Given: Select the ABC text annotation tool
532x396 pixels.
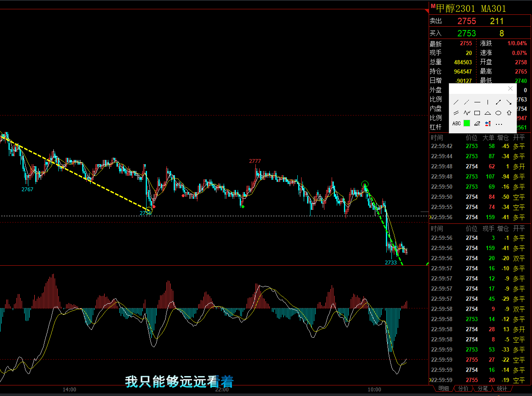Looking at the screenshot, I should [x=456, y=124].
